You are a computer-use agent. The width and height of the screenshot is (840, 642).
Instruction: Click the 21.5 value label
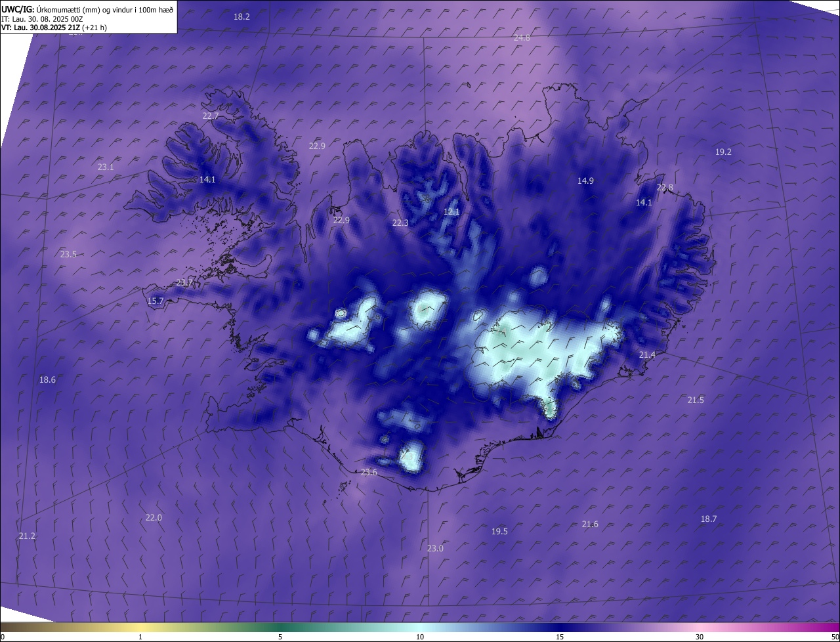click(x=696, y=400)
